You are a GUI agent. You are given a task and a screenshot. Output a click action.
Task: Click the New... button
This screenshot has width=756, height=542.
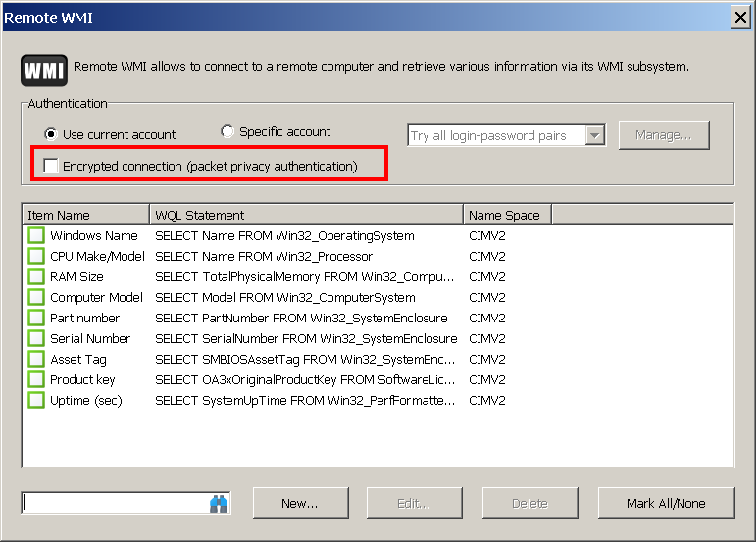coord(300,503)
